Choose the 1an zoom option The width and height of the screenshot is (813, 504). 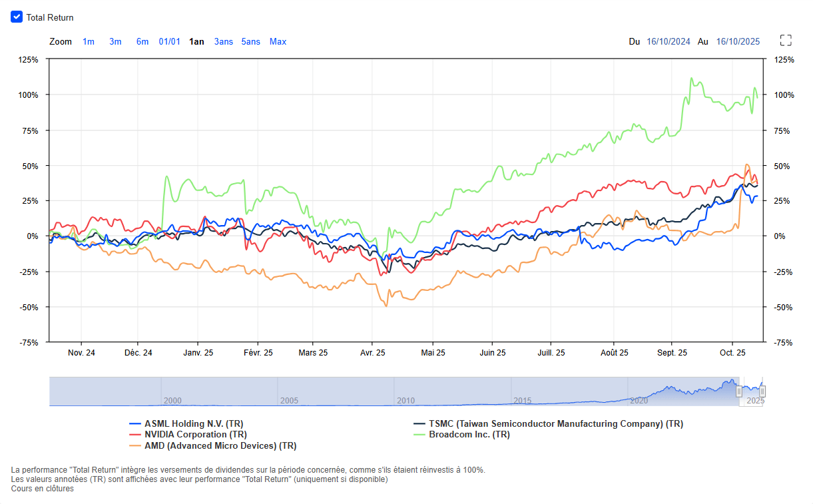[196, 42]
